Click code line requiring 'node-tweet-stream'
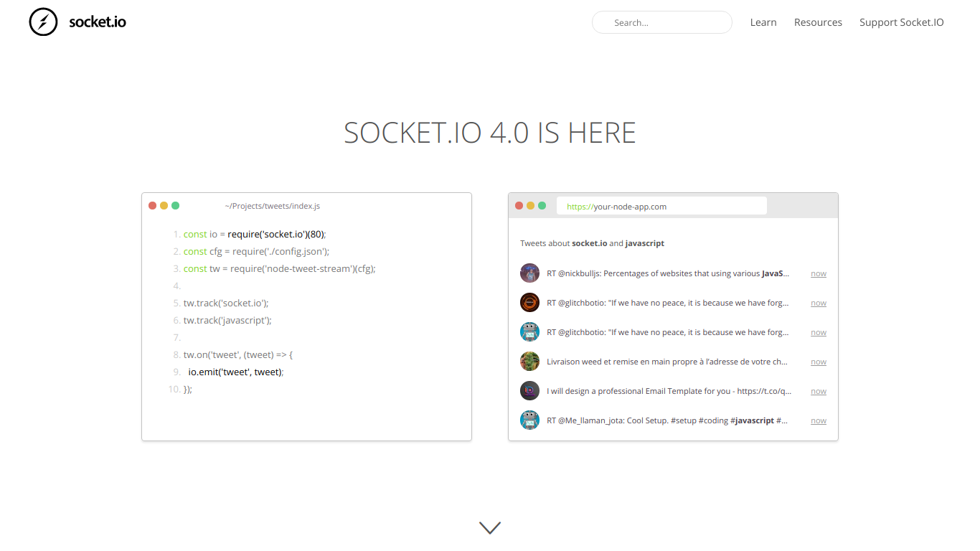This screenshot has width=980, height=551. (x=280, y=268)
